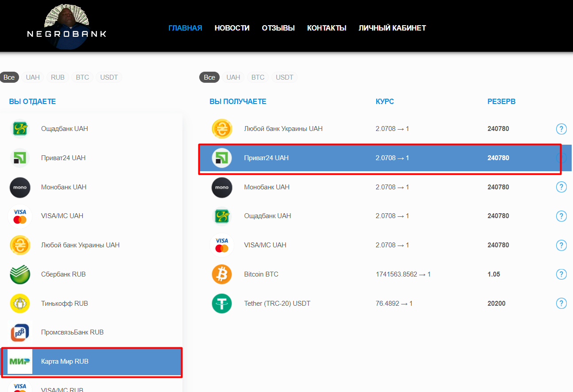Choose Ощадбанк UAH to receive
This screenshot has width=573, height=392.
(x=385, y=216)
